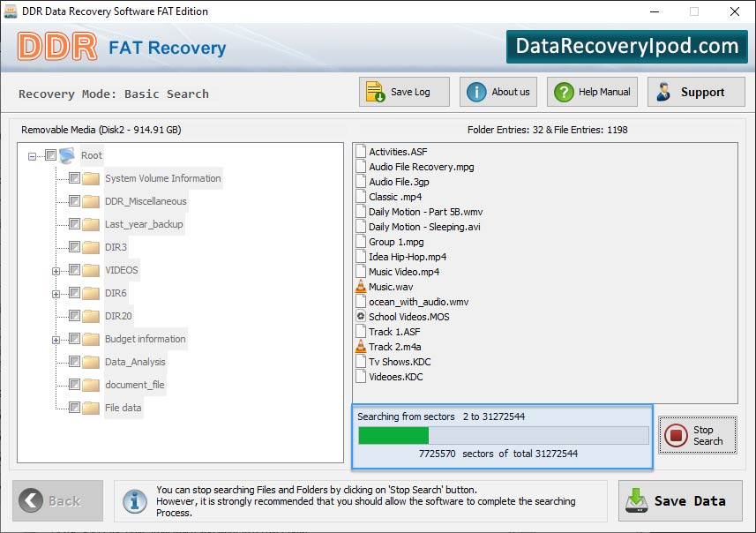756x533 pixels.
Task: Click the Back arrow icon
Action: pos(31,500)
